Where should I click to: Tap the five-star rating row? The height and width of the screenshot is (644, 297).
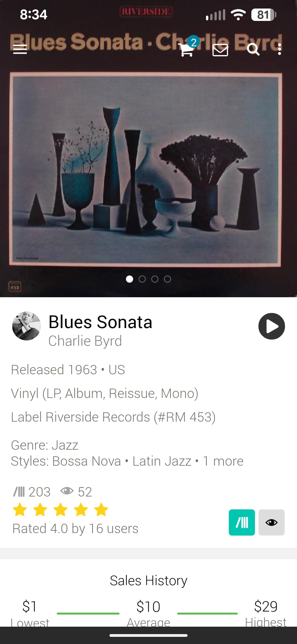pyautogui.click(x=61, y=509)
